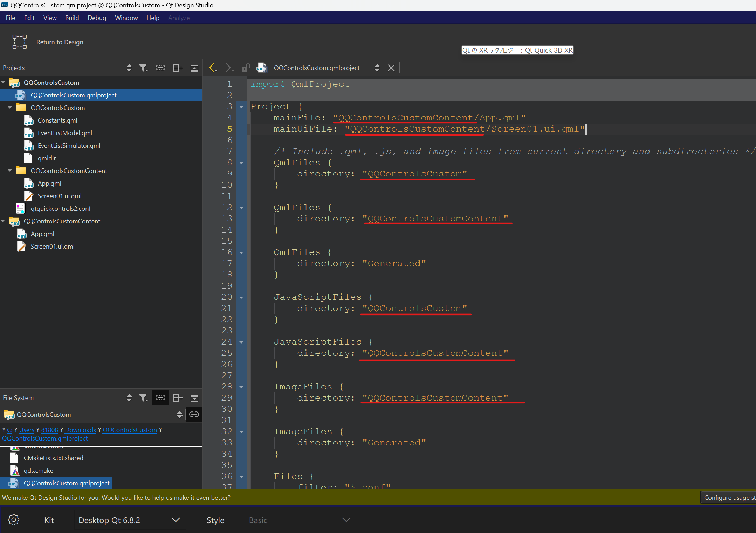Open the filter tree icon in Projects panel
The height and width of the screenshot is (533, 756).
(x=144, y=68)
